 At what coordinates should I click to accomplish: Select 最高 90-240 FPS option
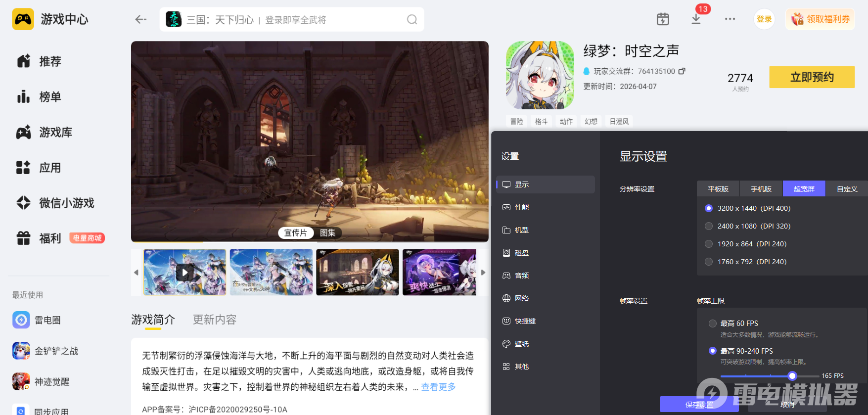tap(713, 351)
